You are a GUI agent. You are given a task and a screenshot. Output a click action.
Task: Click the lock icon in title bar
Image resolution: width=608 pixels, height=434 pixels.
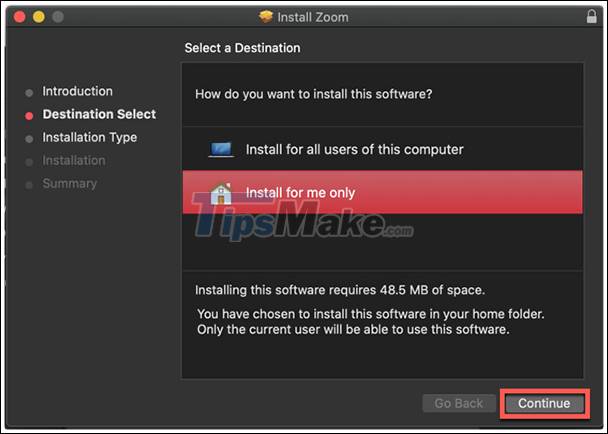click(x=591, y=16)
